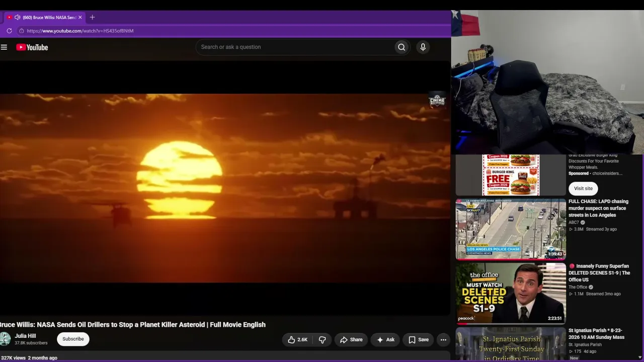Open the Burger King coupon ad thumbnail
The width and height of the screenshot is (644, 362).
511,175
